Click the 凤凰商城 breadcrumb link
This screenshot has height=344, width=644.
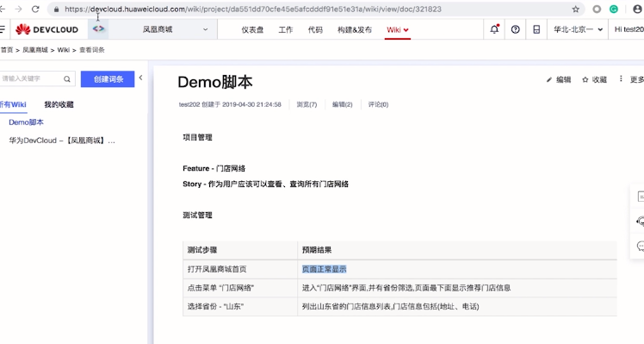35,50
